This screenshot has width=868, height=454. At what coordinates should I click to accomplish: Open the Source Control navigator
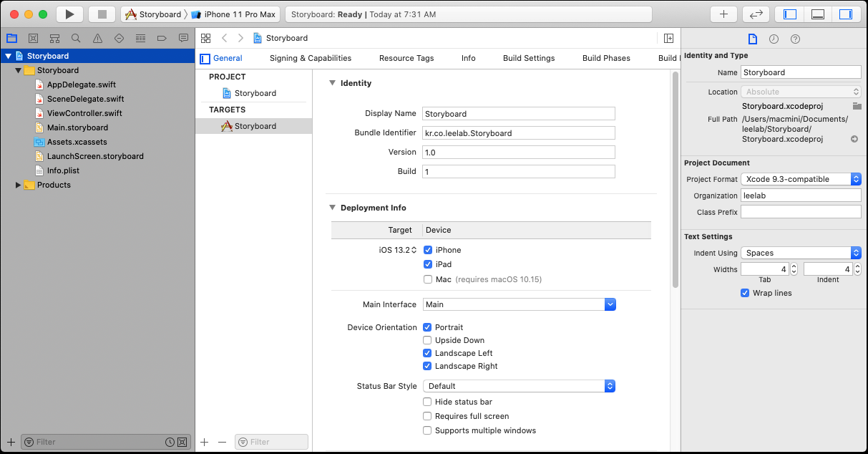(x=33, y=38)
